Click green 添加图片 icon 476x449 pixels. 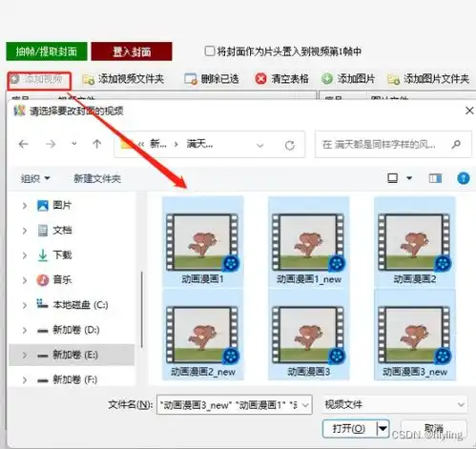tap(327, 79)
